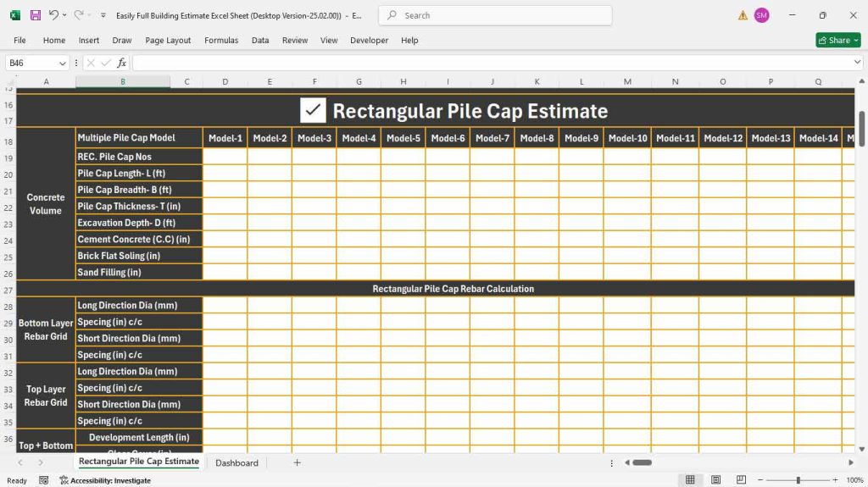Screen dimensions: 868x487
Task: Open the Help ribbon tab
Action: [409, 40]
